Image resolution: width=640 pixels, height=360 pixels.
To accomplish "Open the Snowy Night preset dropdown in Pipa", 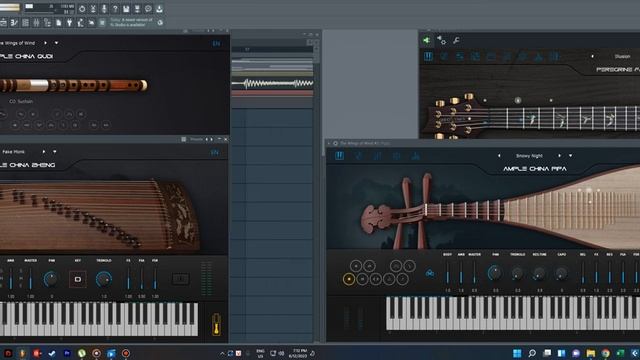I will click(570, 156).
